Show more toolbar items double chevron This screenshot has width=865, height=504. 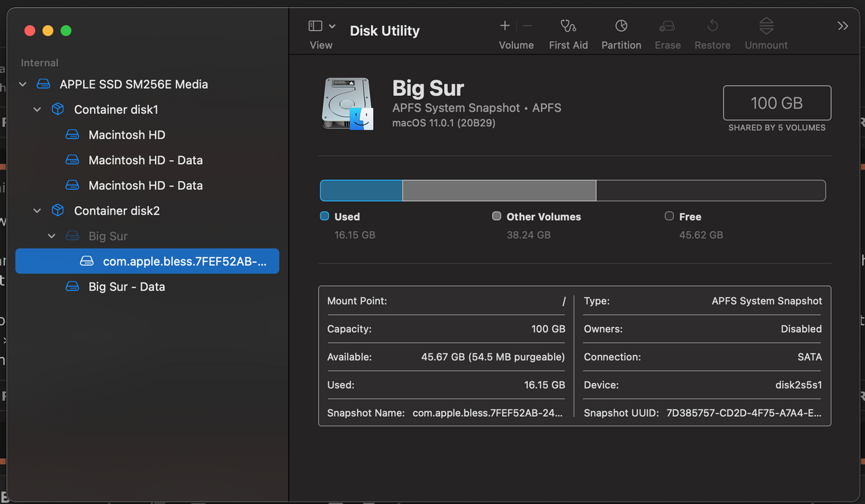pyautogui.click(x=843, y=26)
